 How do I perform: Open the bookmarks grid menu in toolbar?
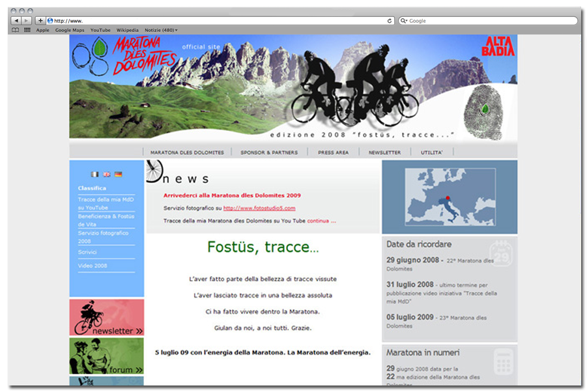coord(26,29)
